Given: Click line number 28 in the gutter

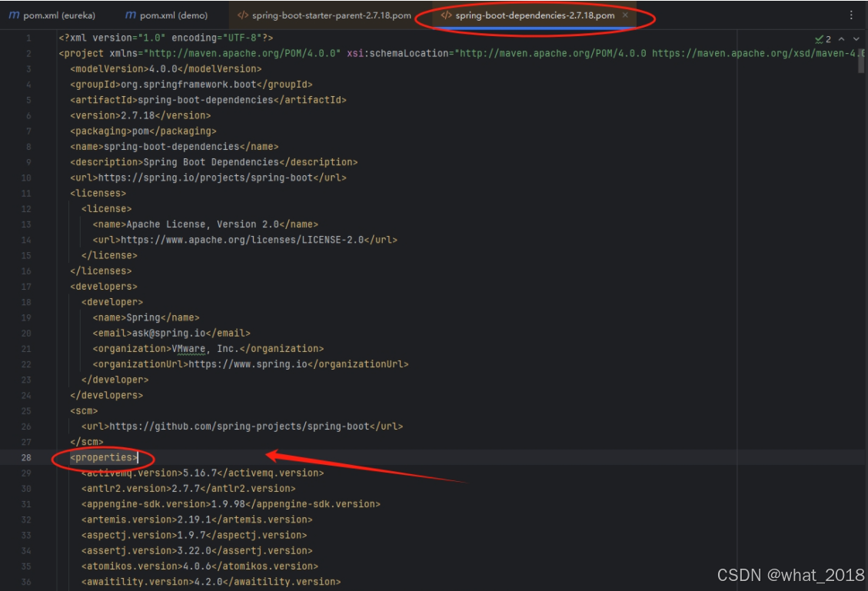Looking at the screenshot, I should pos(26,457).
